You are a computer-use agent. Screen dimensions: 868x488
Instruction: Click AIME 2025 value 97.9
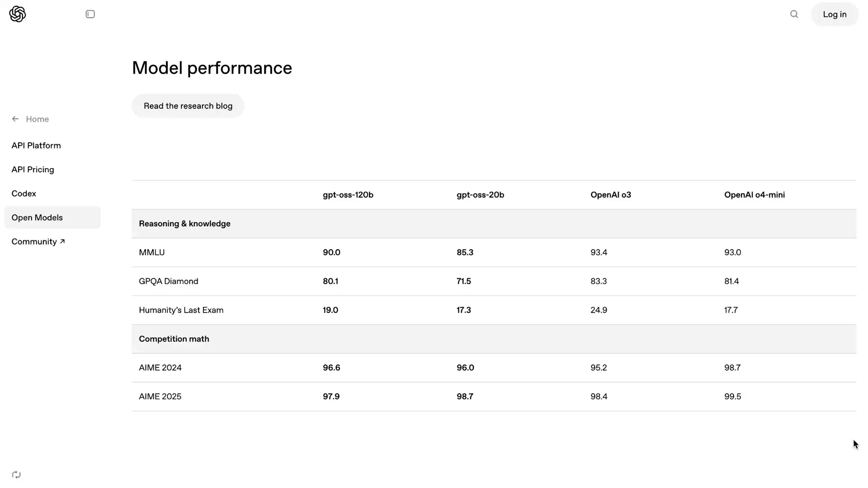pyautogui.click(x=331, y=396)
